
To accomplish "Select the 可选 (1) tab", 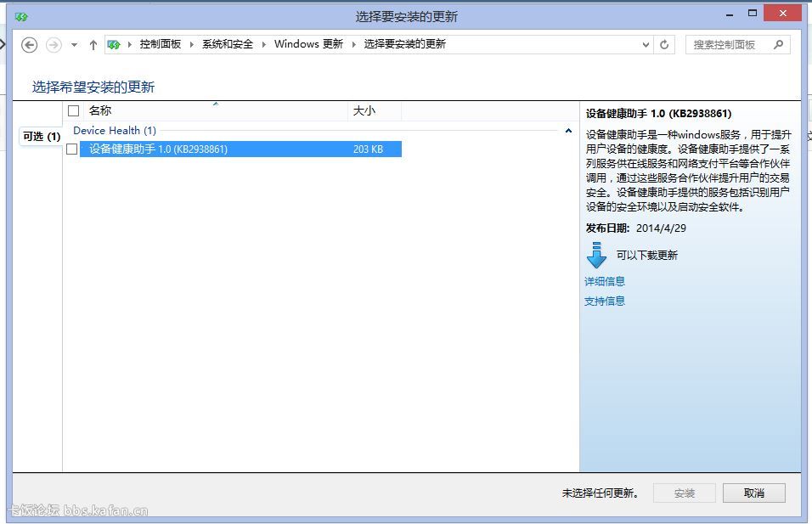I will tap(42, 137).
